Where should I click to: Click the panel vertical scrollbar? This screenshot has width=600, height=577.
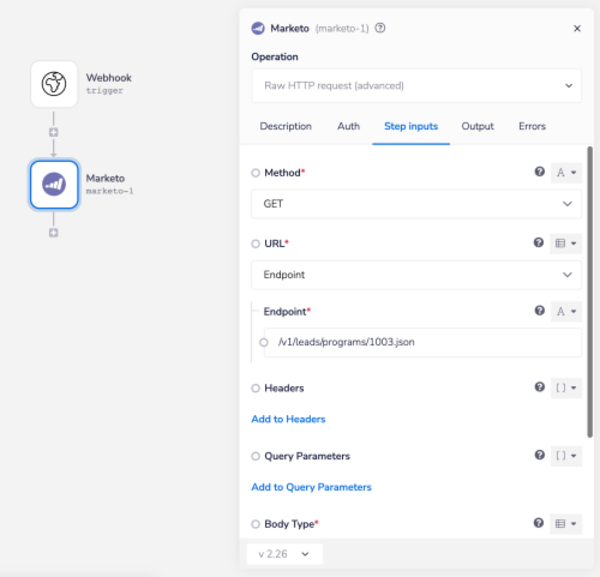click(590, 292)
